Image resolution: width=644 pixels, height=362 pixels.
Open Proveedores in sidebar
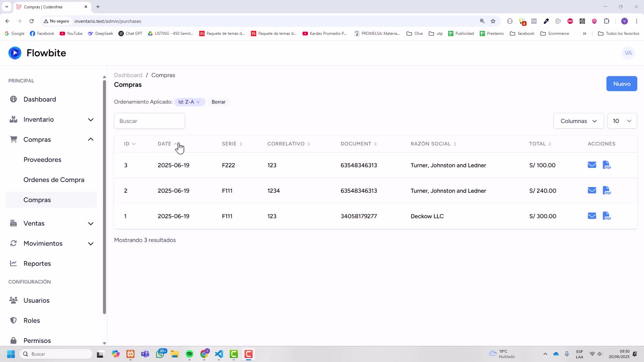point(42,160)
